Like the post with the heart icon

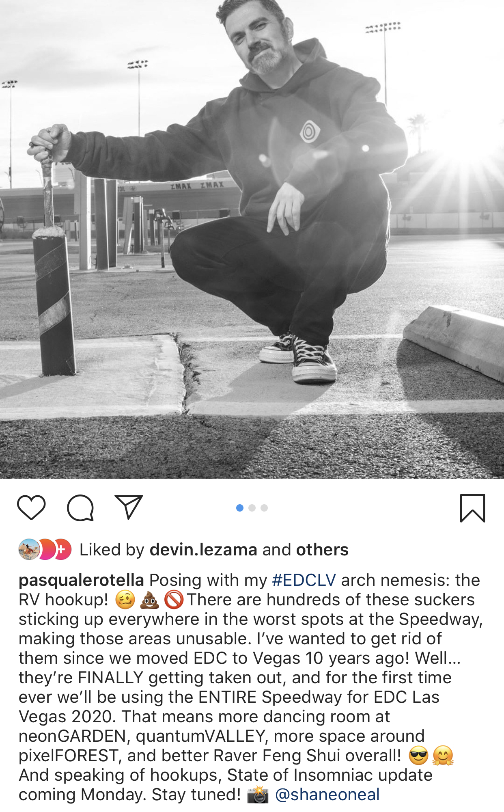click(x=31, y=508)
